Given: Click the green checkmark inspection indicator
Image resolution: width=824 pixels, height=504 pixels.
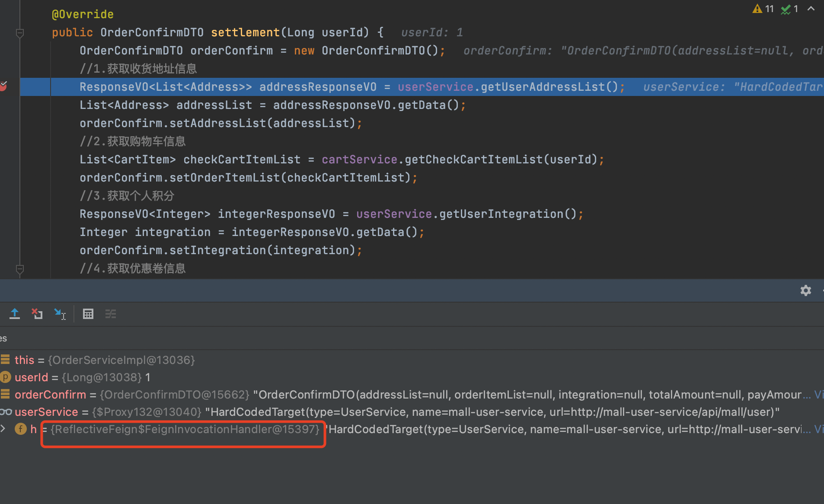Looking at the screenshot, I should click(788, 9).
